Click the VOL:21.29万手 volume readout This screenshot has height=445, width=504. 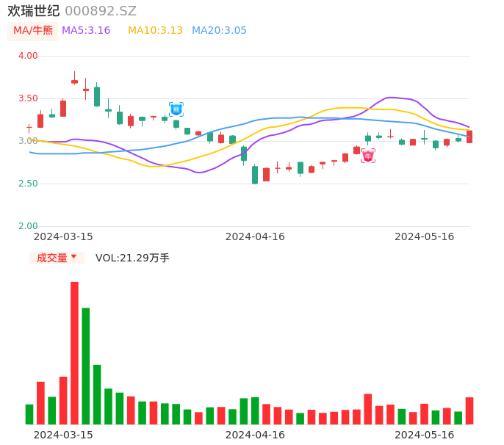coord(132,258)
